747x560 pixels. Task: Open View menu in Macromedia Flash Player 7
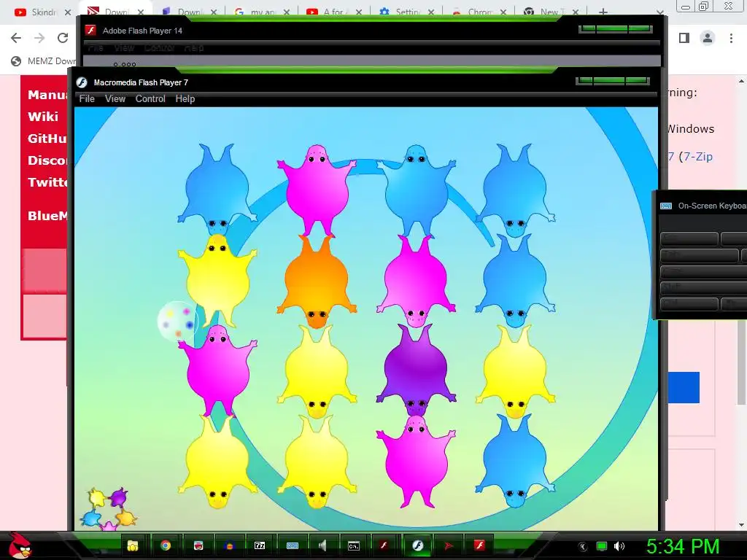pyautogui.click(x=115, y=98)
